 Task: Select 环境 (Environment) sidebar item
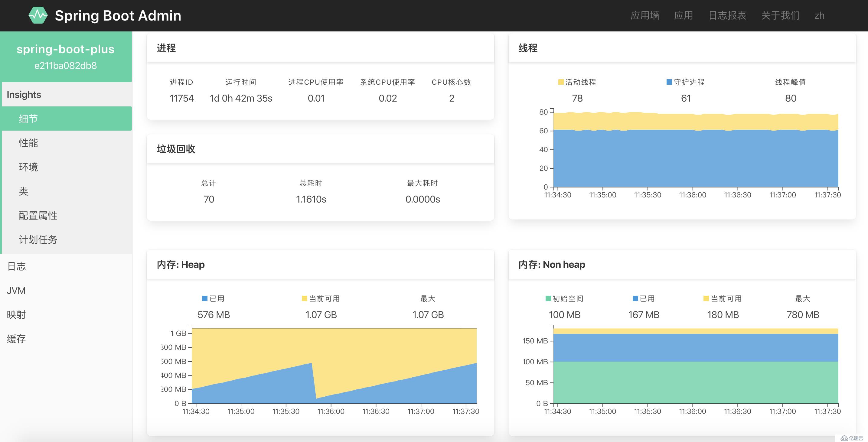coord(28,167)
